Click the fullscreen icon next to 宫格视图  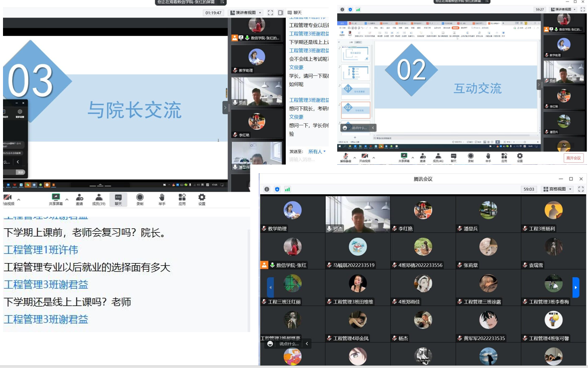click(581, 189)
